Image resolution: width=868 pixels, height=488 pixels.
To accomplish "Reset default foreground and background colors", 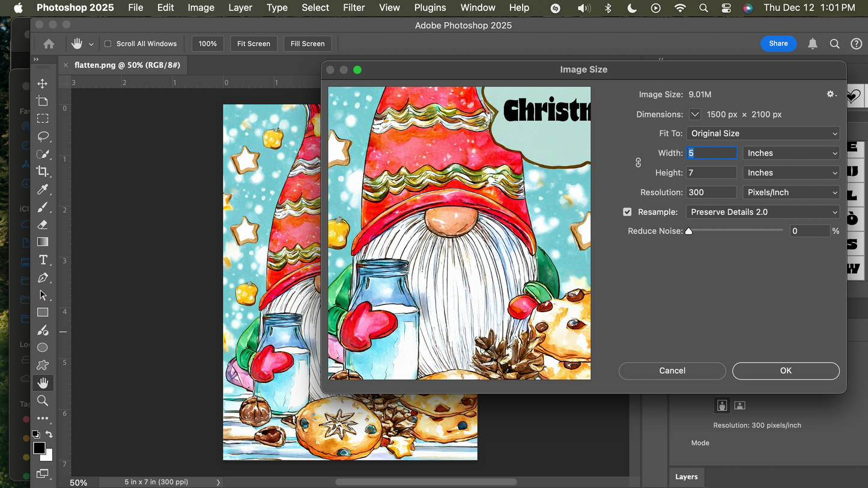I will (x=35, y=434).
